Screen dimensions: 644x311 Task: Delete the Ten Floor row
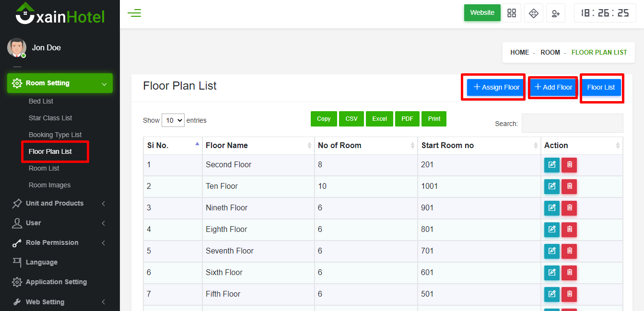[569, 186]
